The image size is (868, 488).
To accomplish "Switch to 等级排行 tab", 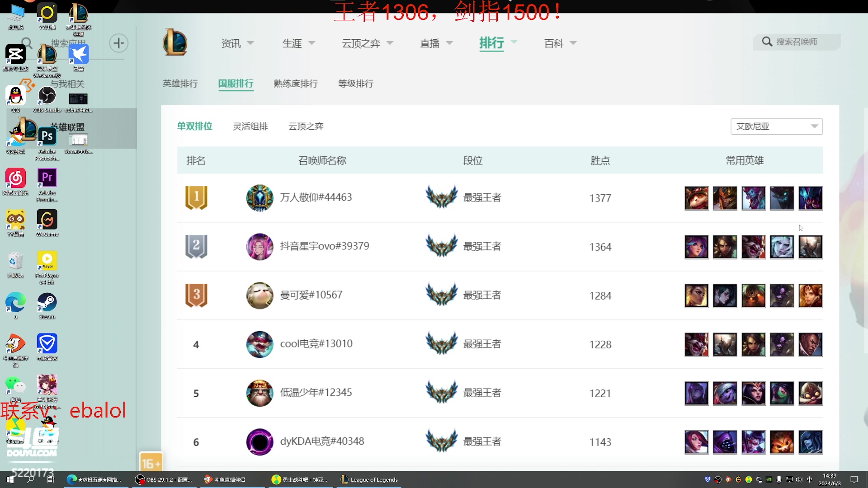I will click(x=356, y=84).
